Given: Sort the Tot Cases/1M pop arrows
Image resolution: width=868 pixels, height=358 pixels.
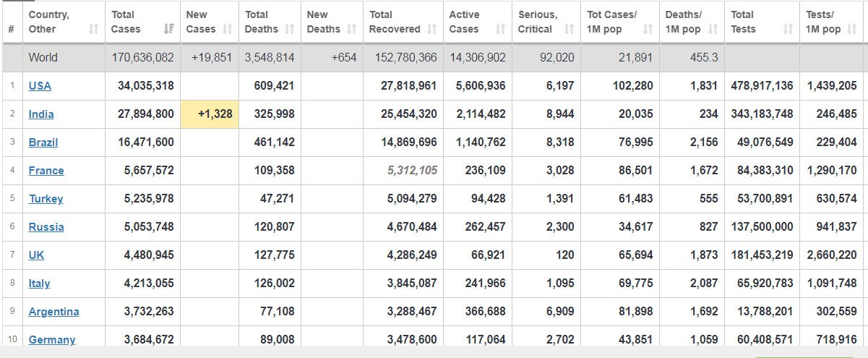Looking at the screenshot, I should click(648, 29).
